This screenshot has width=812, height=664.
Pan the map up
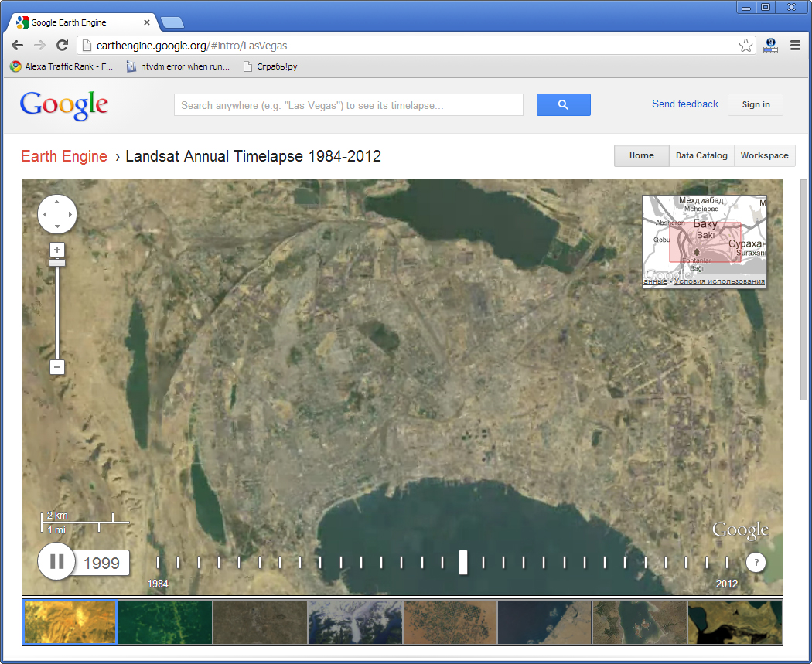pos(57,203)
